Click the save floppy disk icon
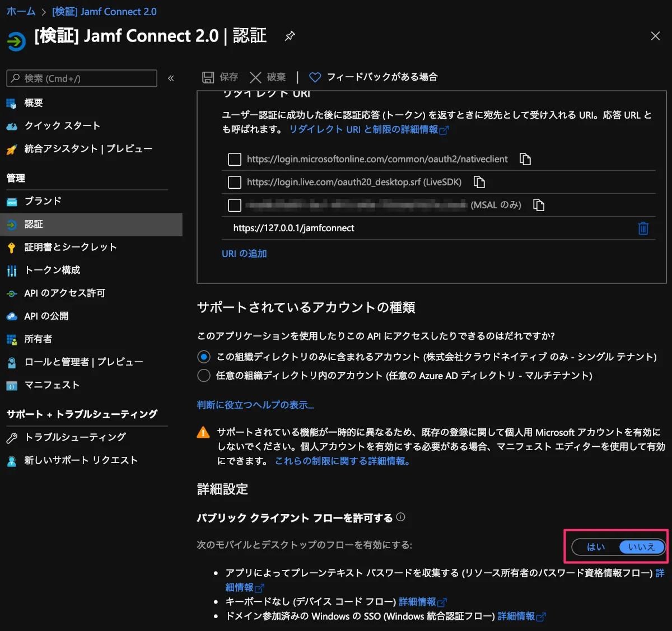The width and height of the screenshot is (672, 631). (208, 77)
